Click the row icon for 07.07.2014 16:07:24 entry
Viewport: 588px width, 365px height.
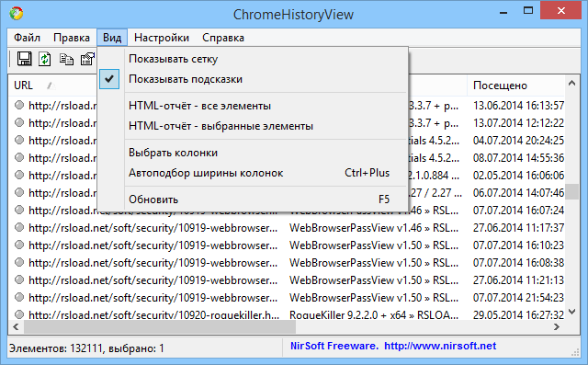(x=19, y=210)
